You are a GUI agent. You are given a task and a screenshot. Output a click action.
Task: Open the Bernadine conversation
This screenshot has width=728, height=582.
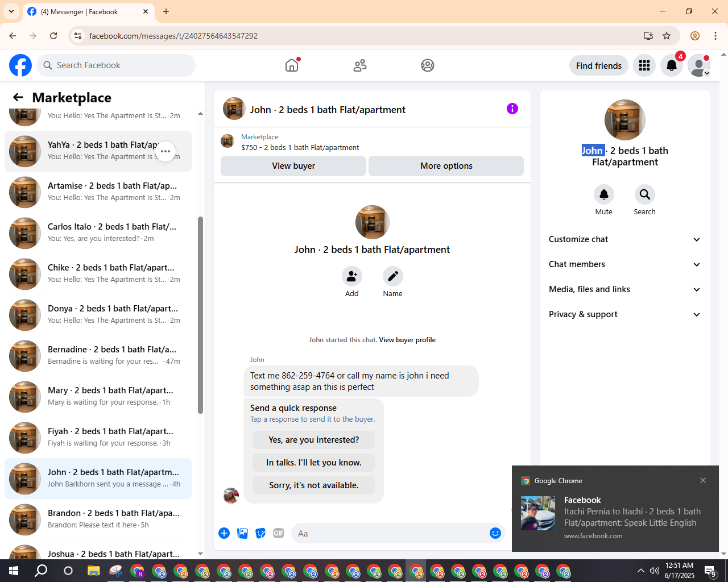point(98,356)
